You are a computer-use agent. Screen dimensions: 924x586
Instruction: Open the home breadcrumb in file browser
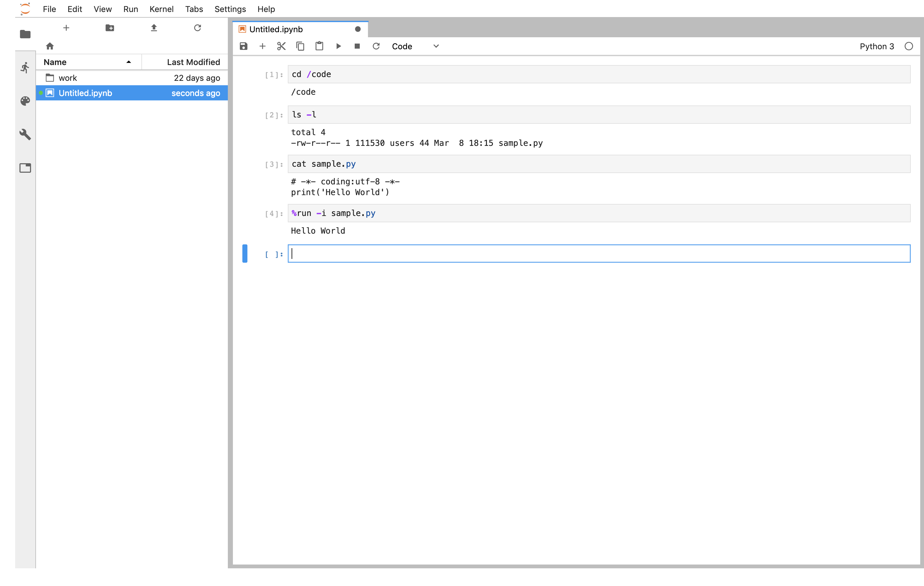click(50, 46)
